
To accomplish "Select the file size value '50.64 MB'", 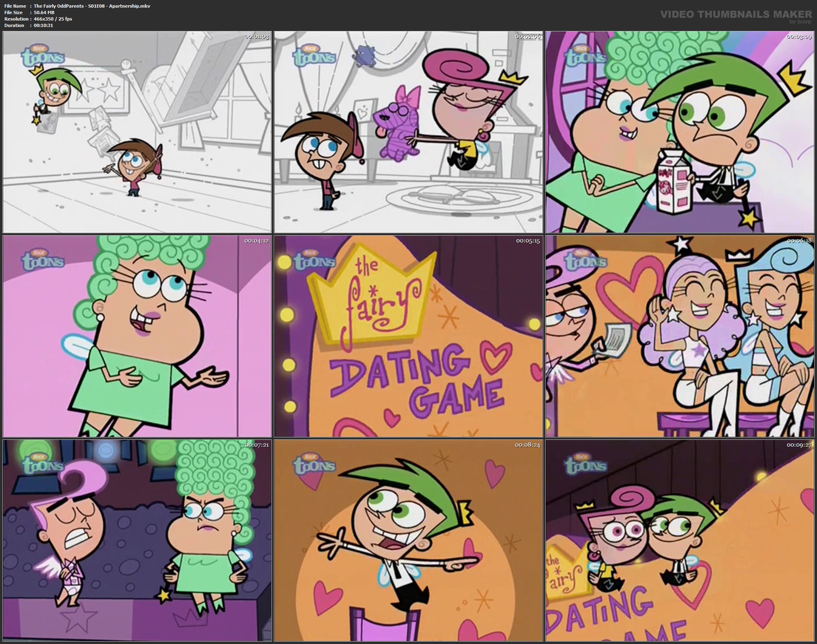I will (44, 12).
